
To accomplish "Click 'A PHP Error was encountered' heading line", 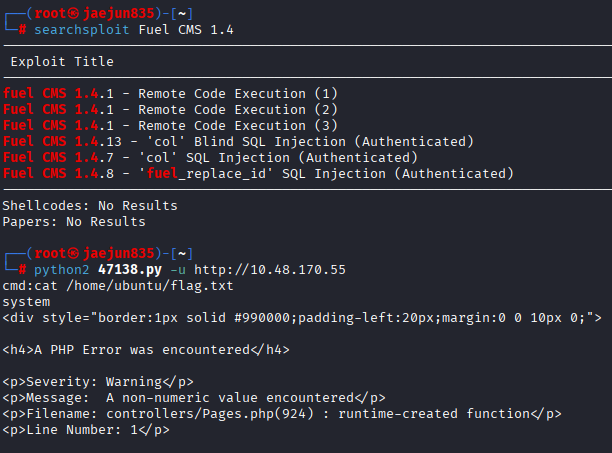I will (146, 350).
